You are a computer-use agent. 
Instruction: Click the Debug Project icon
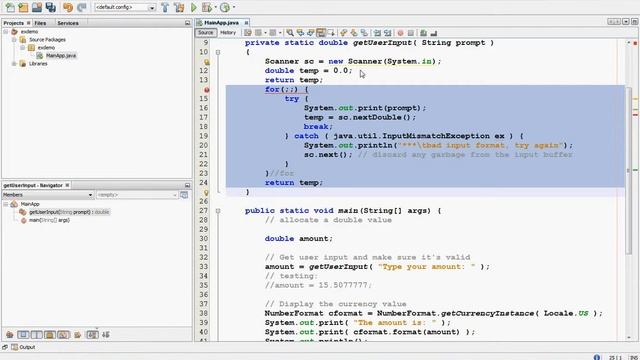[207, 7]
